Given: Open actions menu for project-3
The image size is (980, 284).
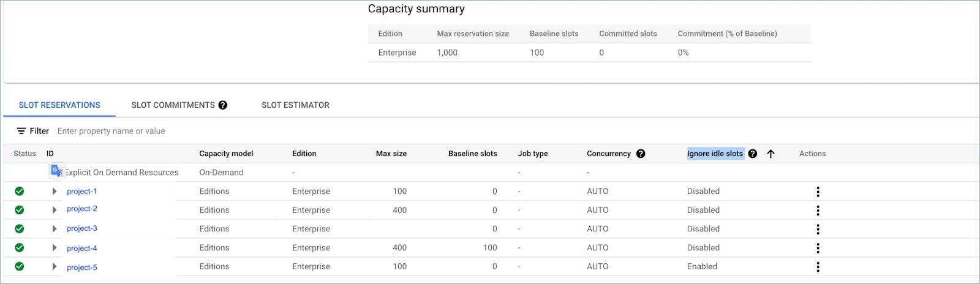Looking at the screenshot, I should (818, 230).
